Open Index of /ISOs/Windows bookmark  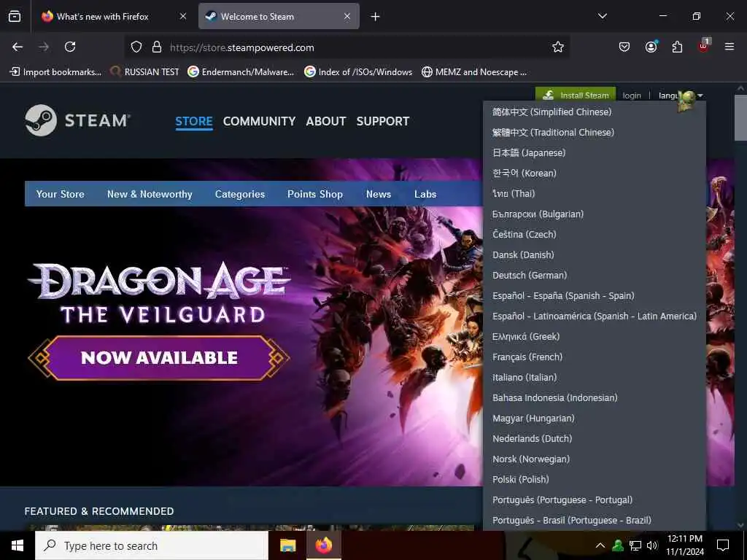(x=358, y=72)
